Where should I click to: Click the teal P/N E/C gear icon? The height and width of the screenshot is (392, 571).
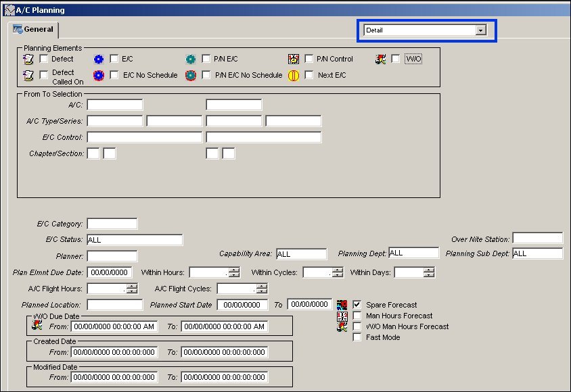pyautogui.click(x=191, y=59)
